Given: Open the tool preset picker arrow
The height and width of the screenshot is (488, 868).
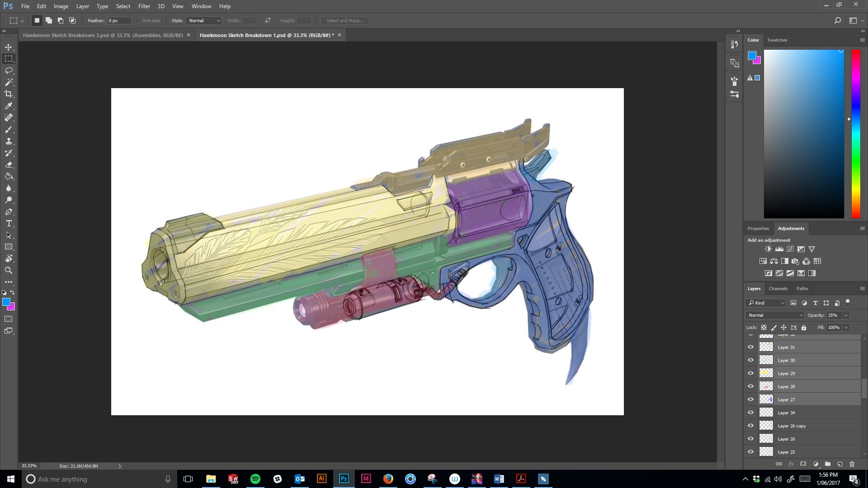Looking at the screenshot, I should (22, 21).
